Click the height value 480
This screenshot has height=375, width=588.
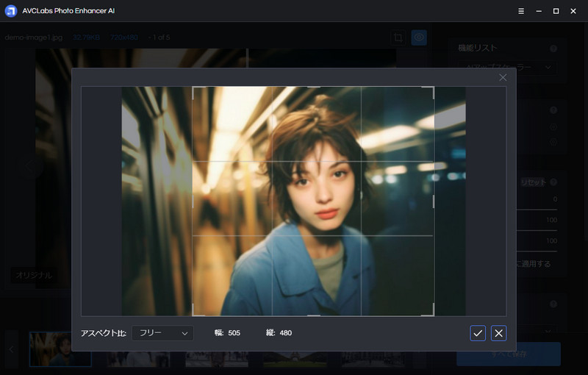[286, 333]
